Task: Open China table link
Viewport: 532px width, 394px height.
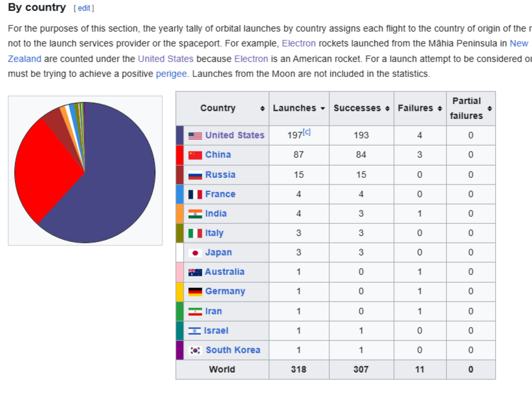Action: tap(218, 155)
